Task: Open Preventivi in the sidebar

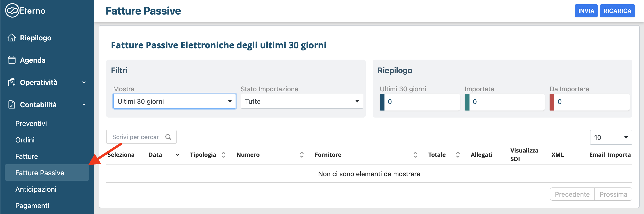Action: click(x=31, y=123)
